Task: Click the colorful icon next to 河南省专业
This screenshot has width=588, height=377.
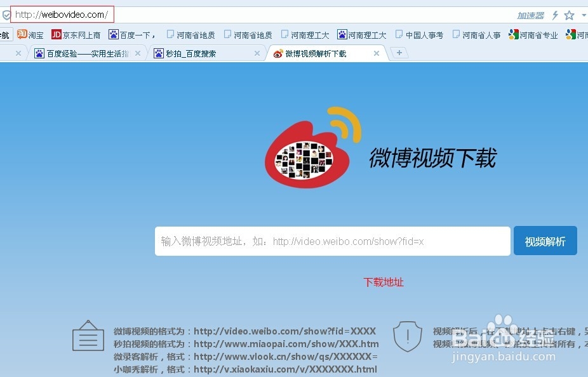Action: (x=513, y=34)
